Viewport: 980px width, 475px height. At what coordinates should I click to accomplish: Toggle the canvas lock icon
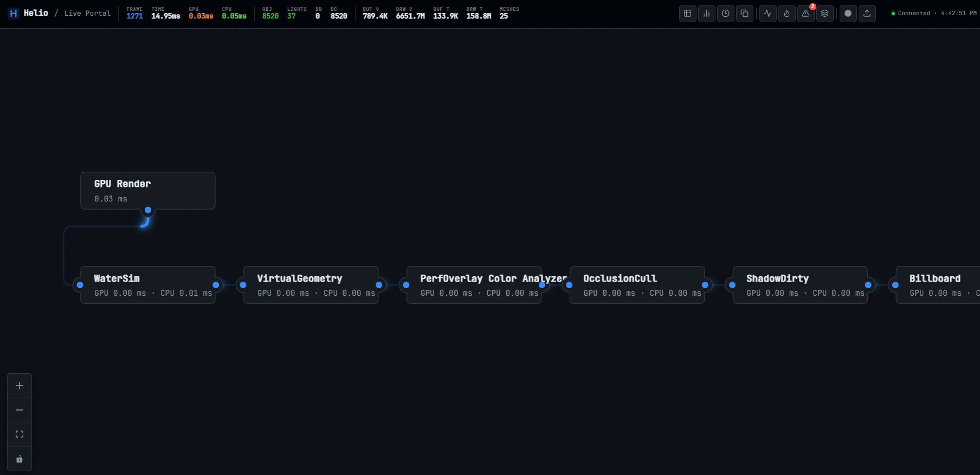tap(20, 459)
